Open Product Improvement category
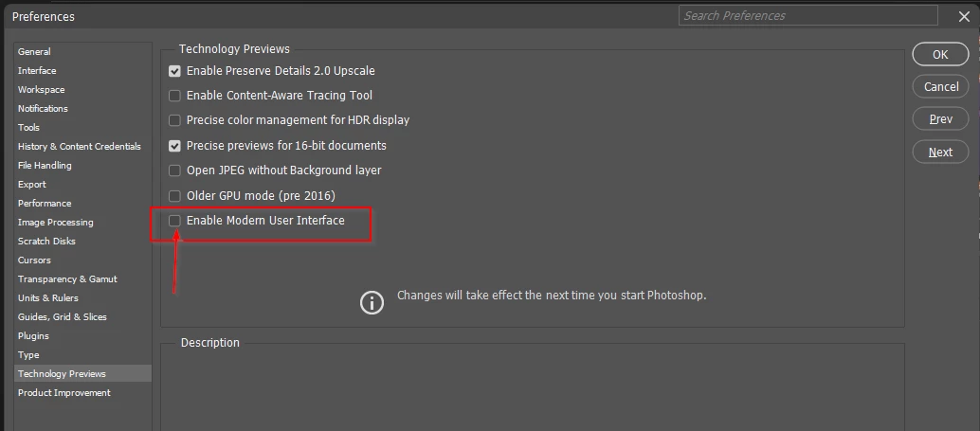Screen dimensions: 980x431 [82, 393]
